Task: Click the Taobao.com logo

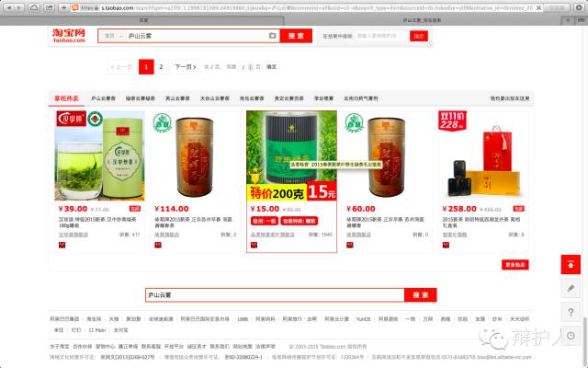Action: point(69,35)
